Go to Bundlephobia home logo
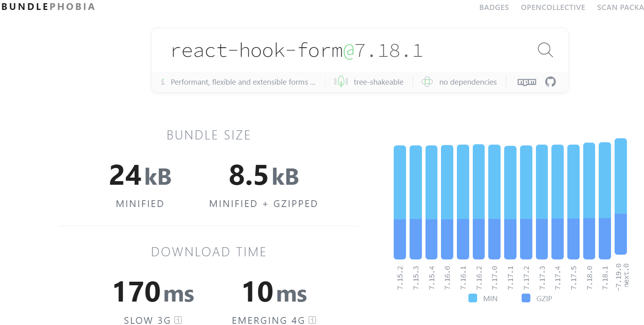Screen dimensions: 644x325 [x=48, y=7]
